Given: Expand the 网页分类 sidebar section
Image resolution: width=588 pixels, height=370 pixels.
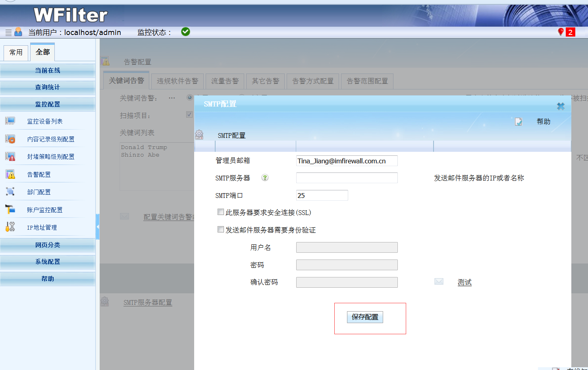Looking at the screenshot, I should tap(48, 245).
